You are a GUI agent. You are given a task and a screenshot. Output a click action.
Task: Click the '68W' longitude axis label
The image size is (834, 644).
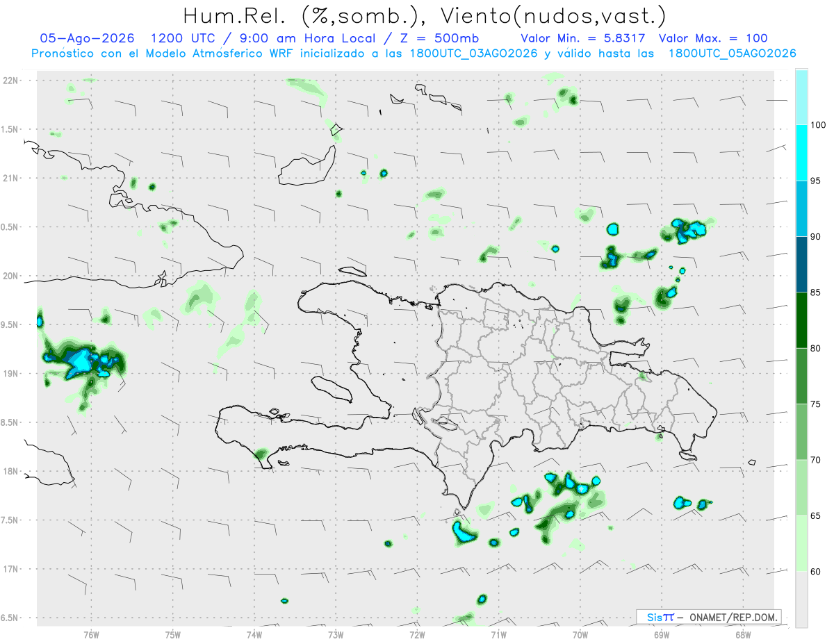743,635
